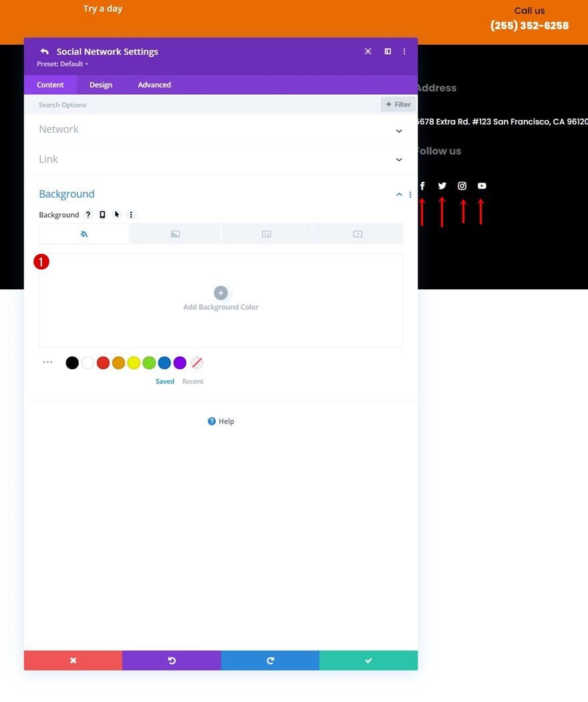Open the Preset: Default dropdown
Viewport: 588px width, 702px height.
click(x=63, y=64)
